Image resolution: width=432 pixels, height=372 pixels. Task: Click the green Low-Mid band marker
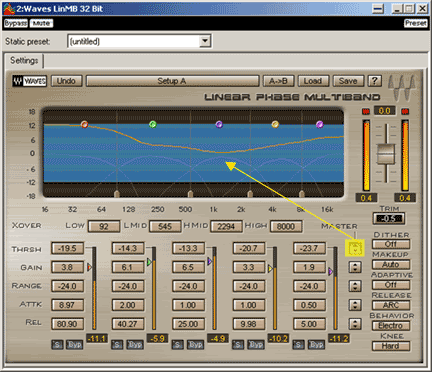[153, 125]
